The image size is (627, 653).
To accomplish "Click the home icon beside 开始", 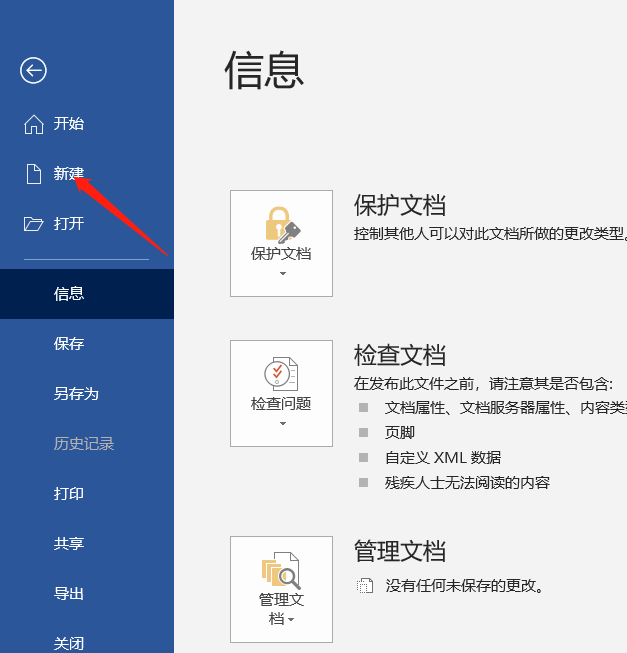I will point(34,124).
